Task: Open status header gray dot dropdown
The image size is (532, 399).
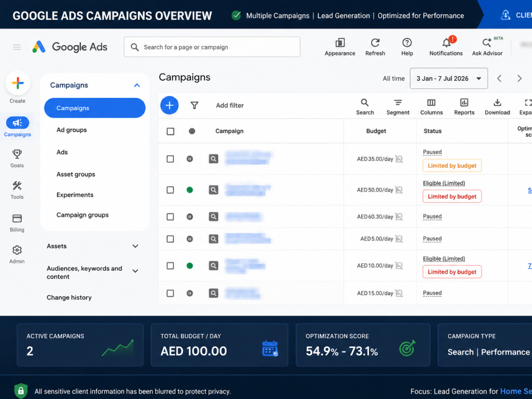Action: pyautogui.click(x=192, y=131)
